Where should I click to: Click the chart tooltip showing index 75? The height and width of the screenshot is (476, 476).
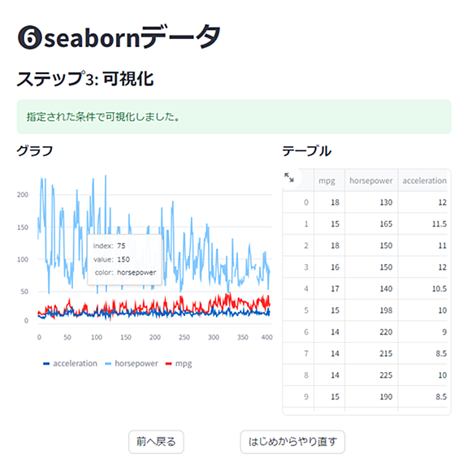point(124,260)
